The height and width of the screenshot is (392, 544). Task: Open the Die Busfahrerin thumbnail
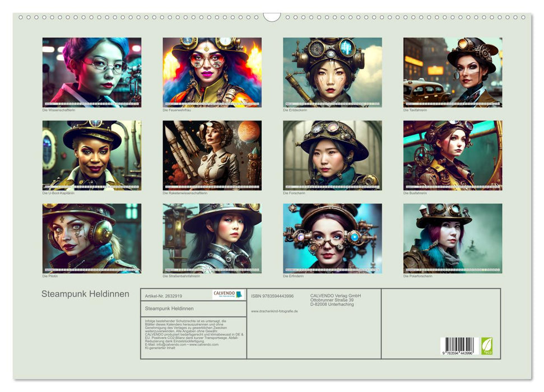pyautogui.click(x=453, y=156)
